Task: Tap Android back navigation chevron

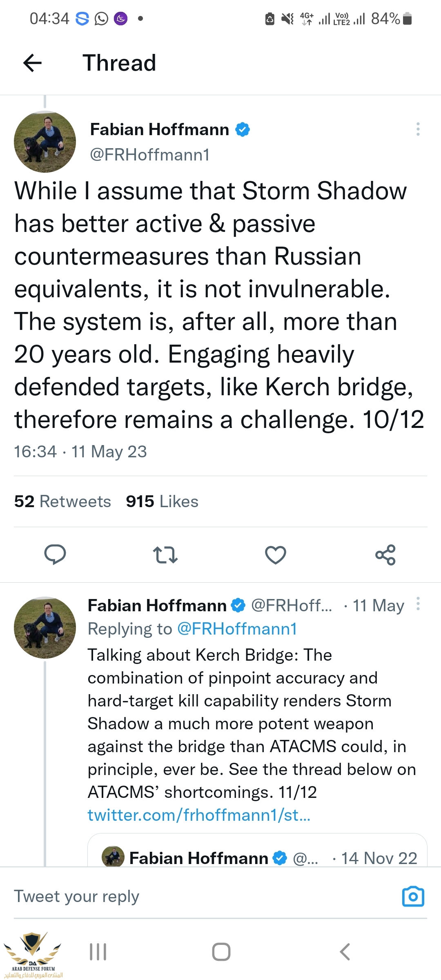Action: tap(345, 951)
